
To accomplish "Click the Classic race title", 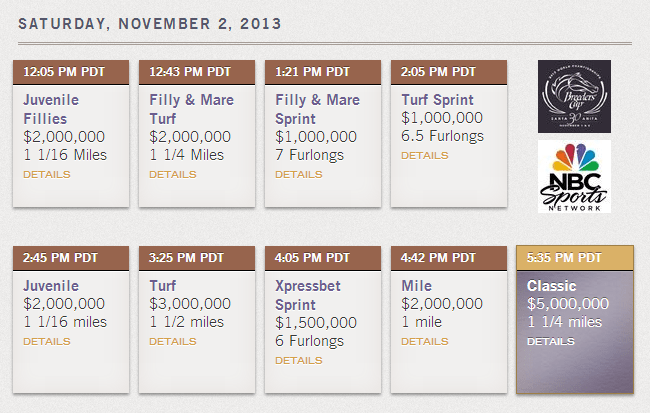I will click(552, 286).
